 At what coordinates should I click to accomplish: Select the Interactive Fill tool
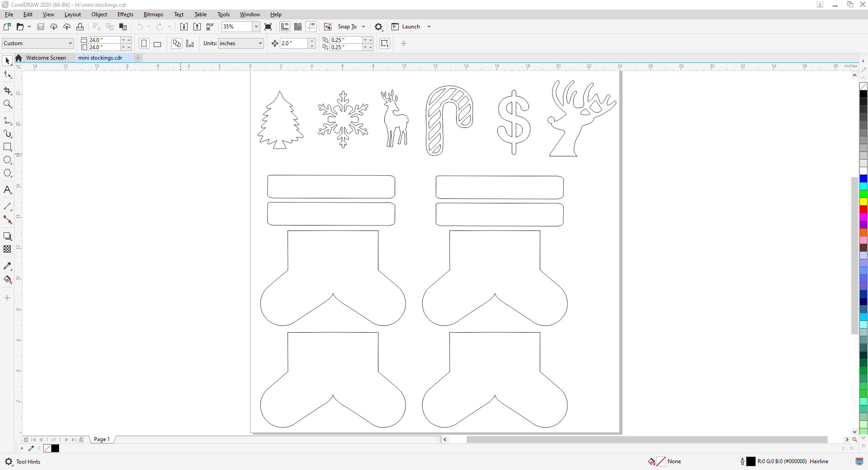point(7,279)
